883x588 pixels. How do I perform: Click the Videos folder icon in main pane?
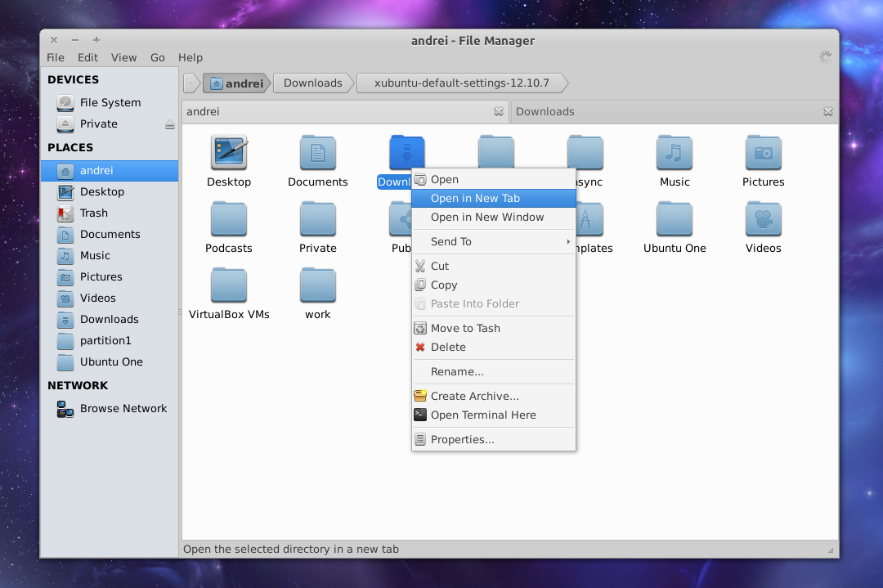(763, 219)
